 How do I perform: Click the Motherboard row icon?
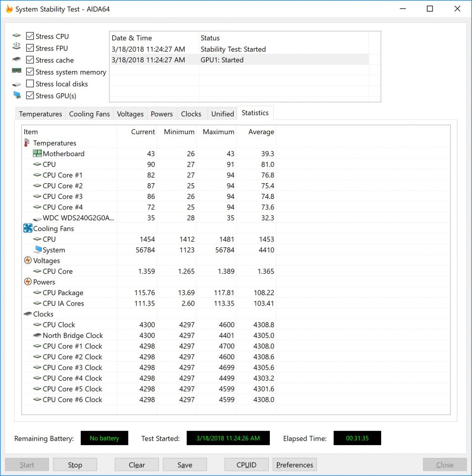click(37, 153)
